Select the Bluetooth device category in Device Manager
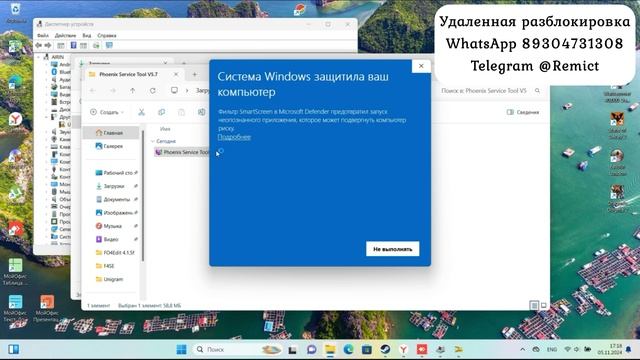This screenshot has height=360, width=640. pyautogui.click(x=62, y=72)
